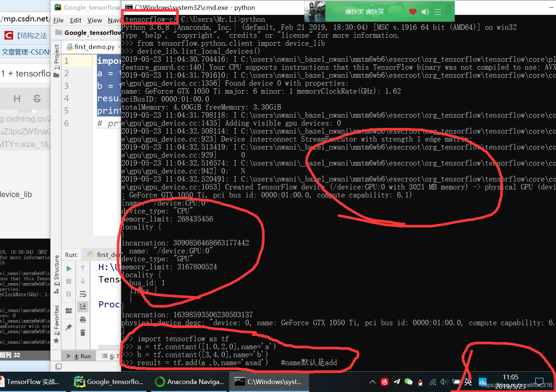Viewport: 556px width, 392px height.
Task: Click the paper plane tray icon
Action: (x=397, y=381)
